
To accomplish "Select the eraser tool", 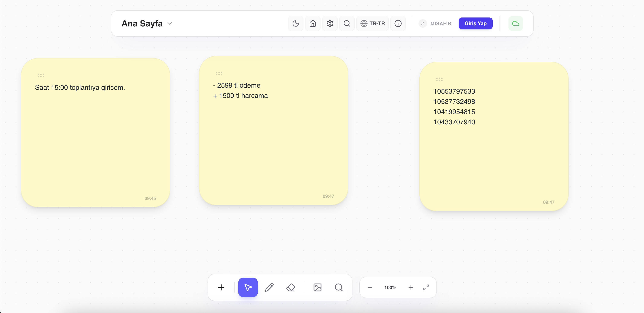I will [x=290, y=287].
